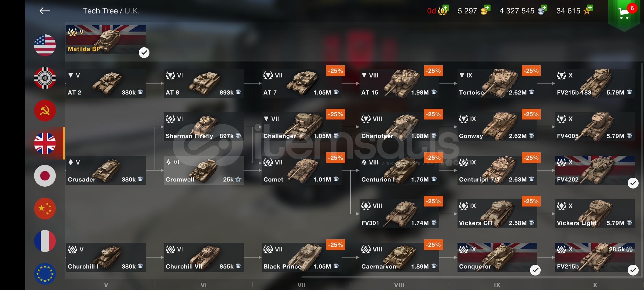Open the shopping cart with 6 items
Viewport: 644px width, 290px height.
pos(624,12)
